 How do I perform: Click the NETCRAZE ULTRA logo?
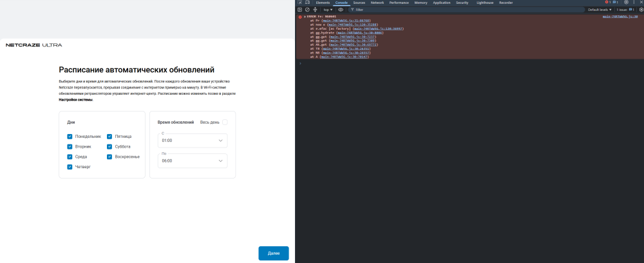[33, 45]
